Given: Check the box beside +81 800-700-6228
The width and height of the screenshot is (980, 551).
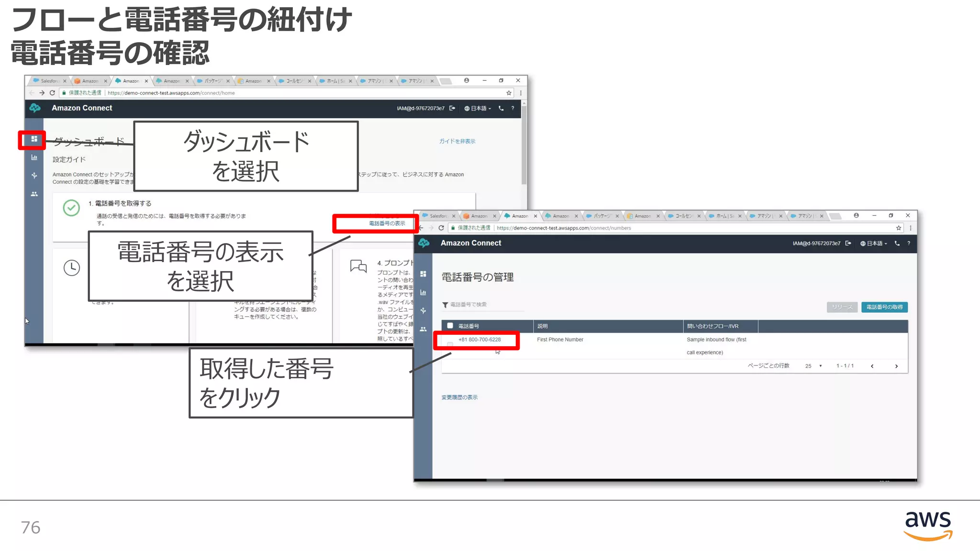Looking at the screenshot, I should pos(450,343).
